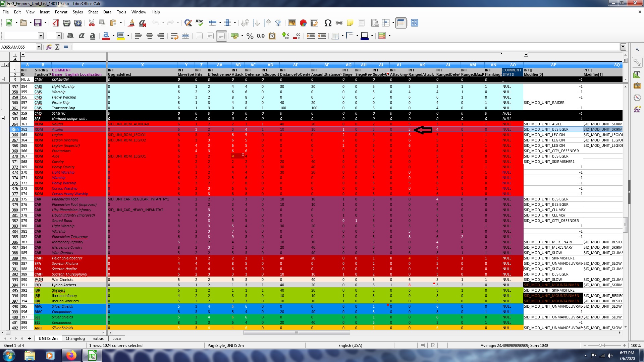Open the Sheet menu
This screenshot has height=362, width=644.
[x=93, y=12]
